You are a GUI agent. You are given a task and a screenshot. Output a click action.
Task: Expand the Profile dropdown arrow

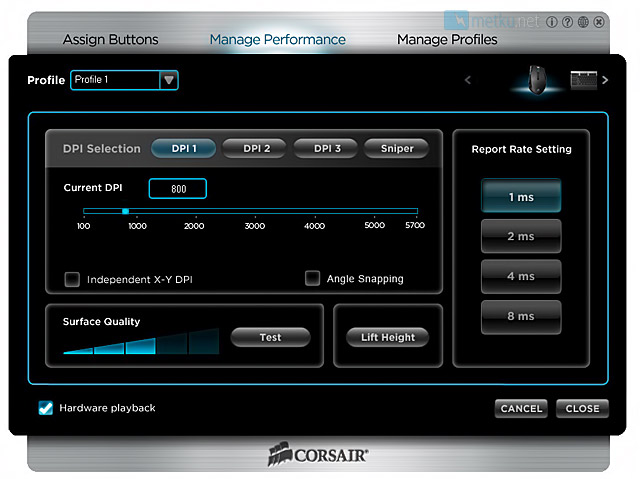coord(169,80)
